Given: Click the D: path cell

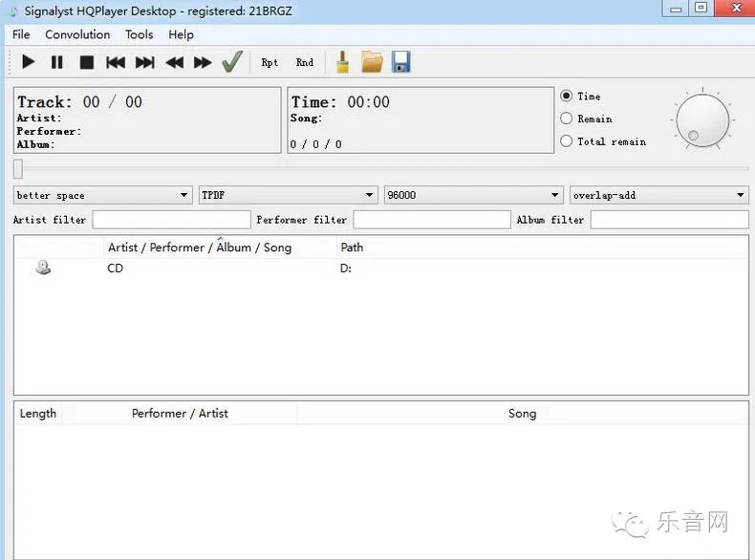Looking at the screenshot, I should pyautogui.click(x=346, y=269).
